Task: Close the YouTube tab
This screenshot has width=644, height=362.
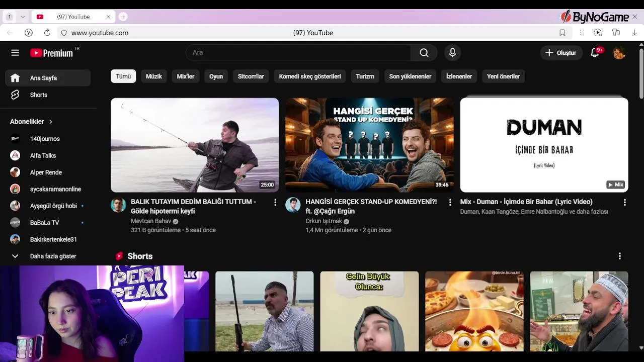Action: pos(108,17)
